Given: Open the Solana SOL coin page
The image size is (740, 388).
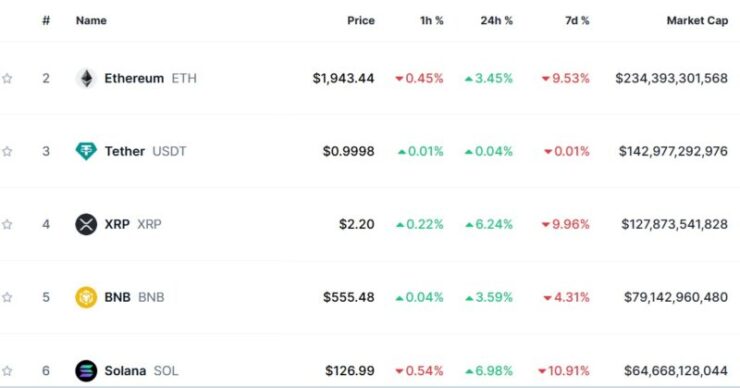Looking at the screenshot, I should coord(141,371).
